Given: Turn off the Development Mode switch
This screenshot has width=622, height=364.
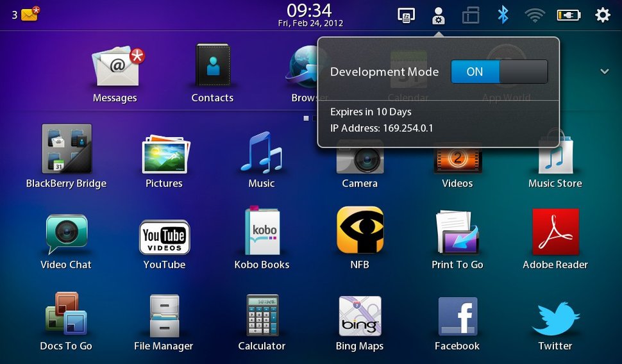Looking at the screenshot, I should [x=500, y=72].
